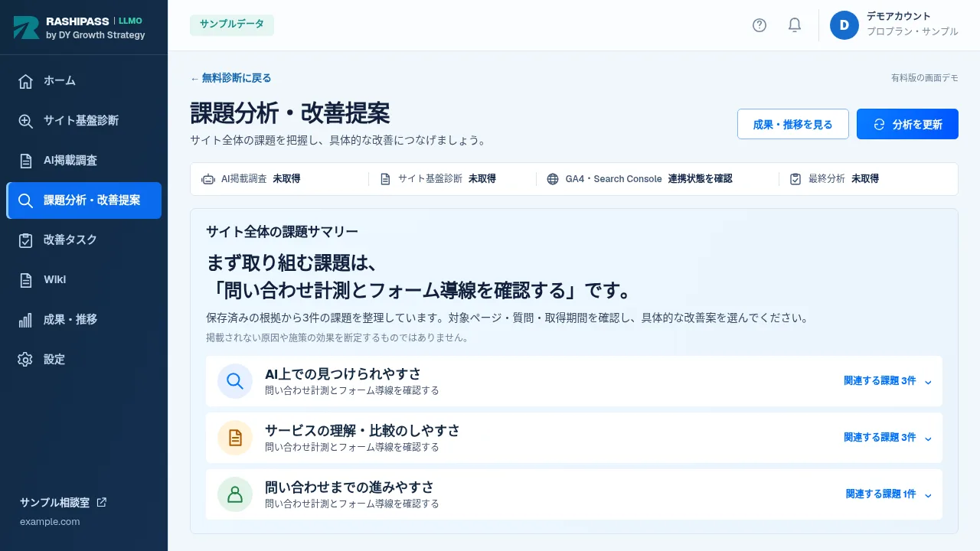
Task: Navigate to 成果・推移 in the sidebar
Action: click(x=84, y=320)
